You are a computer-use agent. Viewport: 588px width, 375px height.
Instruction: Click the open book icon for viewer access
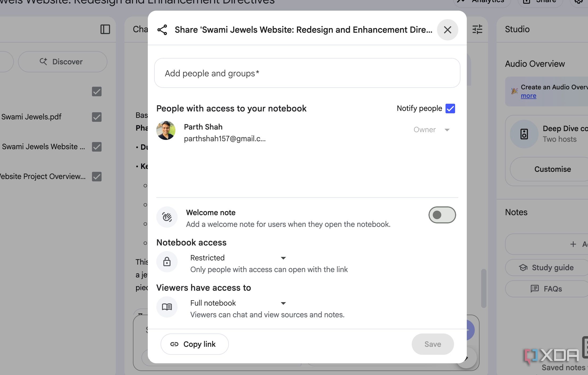tap(167, 307)
